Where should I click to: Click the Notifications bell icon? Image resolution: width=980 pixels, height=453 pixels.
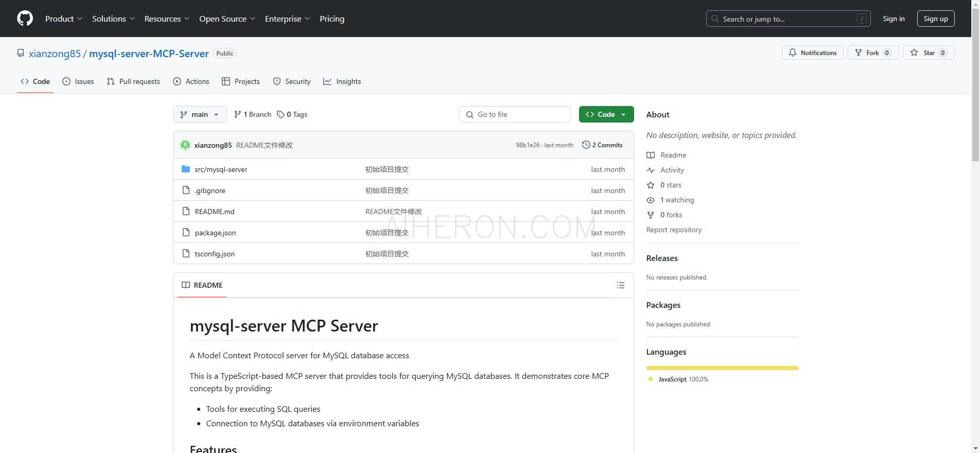tap(793, 53)
